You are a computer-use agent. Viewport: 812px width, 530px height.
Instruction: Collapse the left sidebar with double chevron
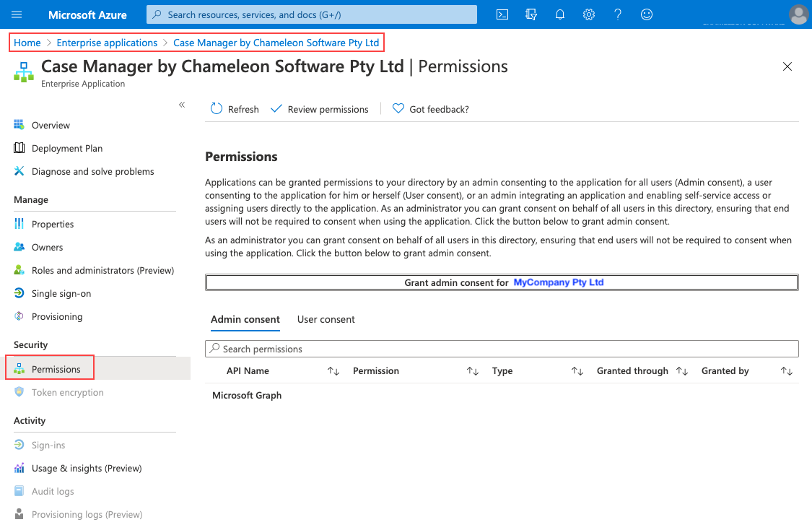click(x=182, y=105)
